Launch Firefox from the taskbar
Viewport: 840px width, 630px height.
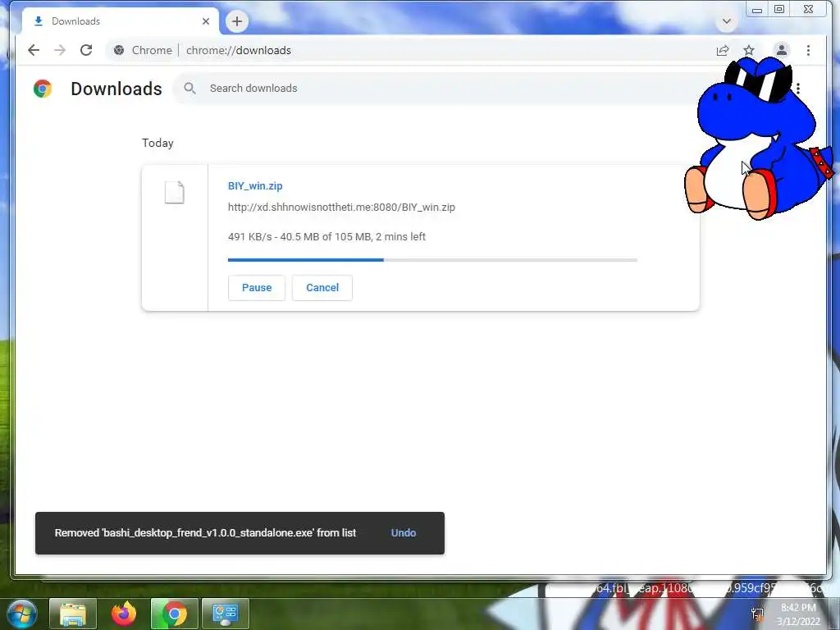pos(124,614)
